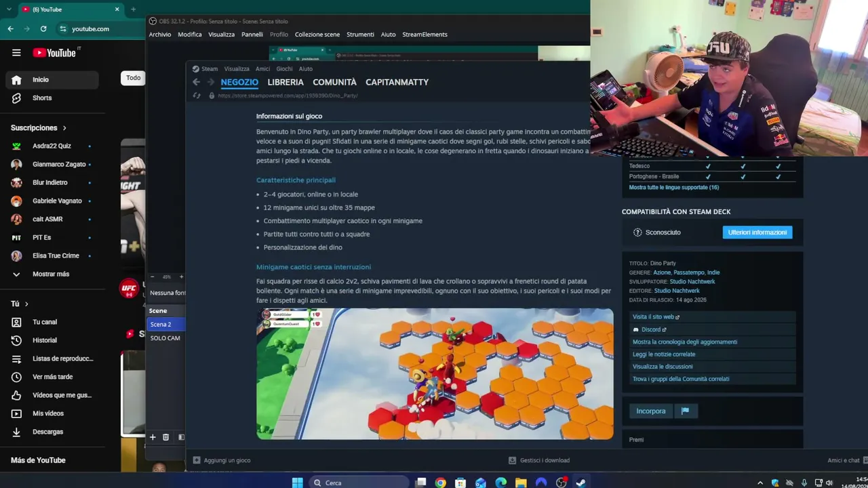
Task: Open the YouTube guide hamburger menu
Action: (x=16, y=53)
